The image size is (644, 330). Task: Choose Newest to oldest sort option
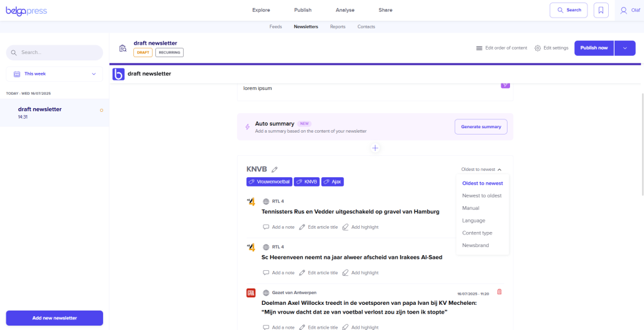click(x=482, y=195)
